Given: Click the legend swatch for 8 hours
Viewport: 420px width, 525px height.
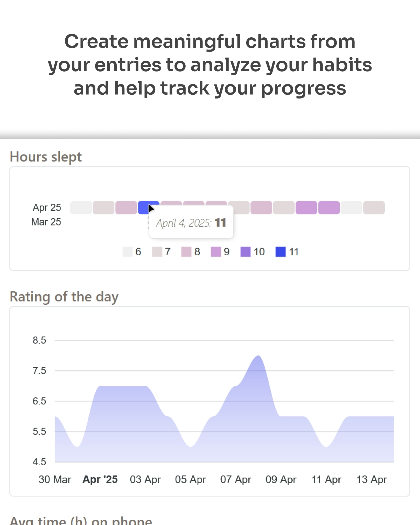Looking at the screenshot, I should tap(186, 252).
